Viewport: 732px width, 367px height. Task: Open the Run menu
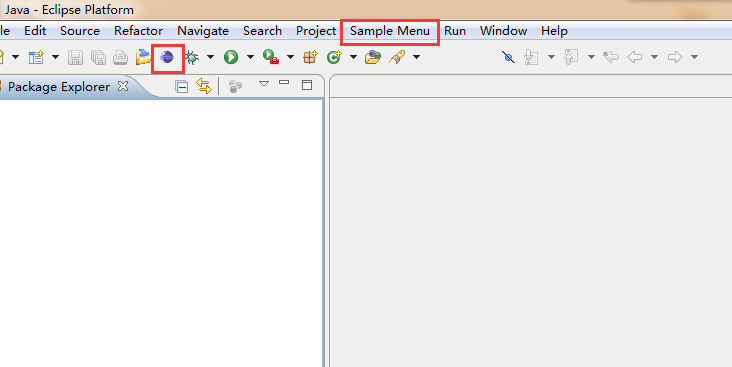455,31
